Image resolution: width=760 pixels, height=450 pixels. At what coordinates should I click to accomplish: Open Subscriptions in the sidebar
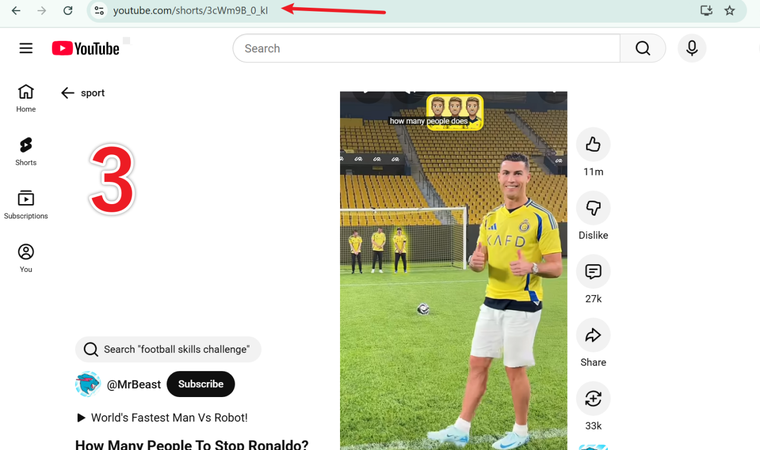coord(26,205)
